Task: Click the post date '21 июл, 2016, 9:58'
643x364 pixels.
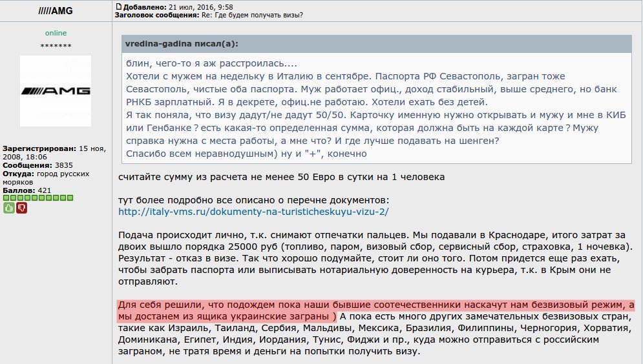Action: 200,7
